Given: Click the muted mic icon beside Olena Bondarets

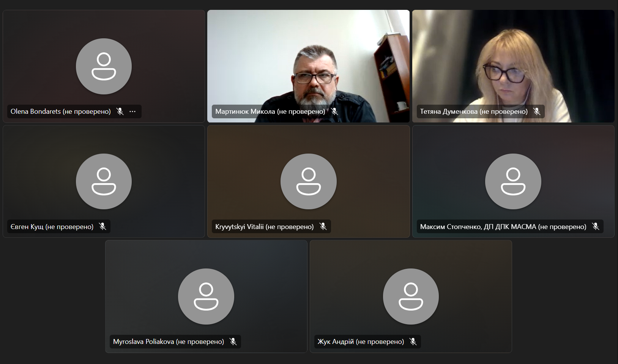Looking at the screenshot, I should [x=120, y=111].
